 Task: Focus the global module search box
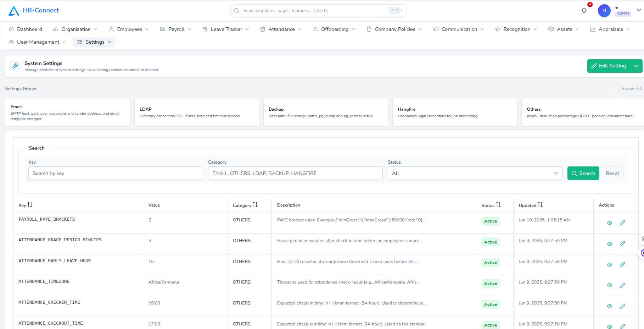(x=318, y=11)
